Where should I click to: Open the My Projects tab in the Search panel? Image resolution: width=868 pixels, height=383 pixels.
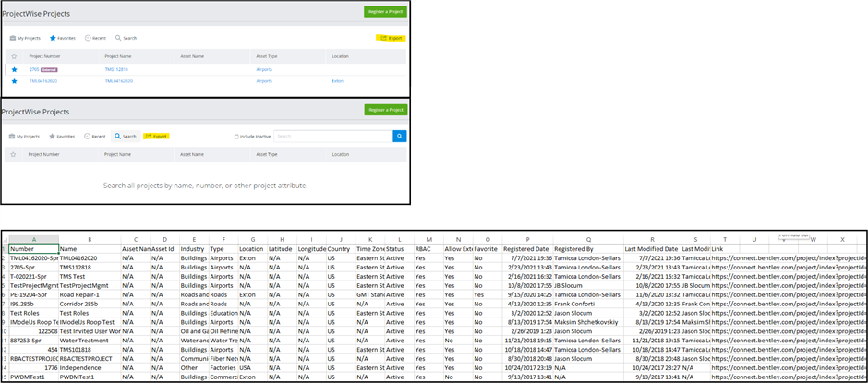(25, 137)
